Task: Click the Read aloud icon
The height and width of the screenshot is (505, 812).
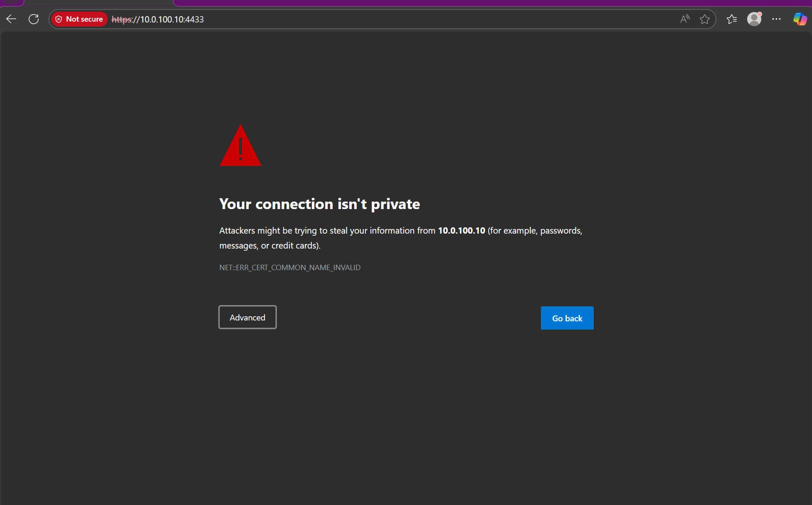Action: point(684,19)
